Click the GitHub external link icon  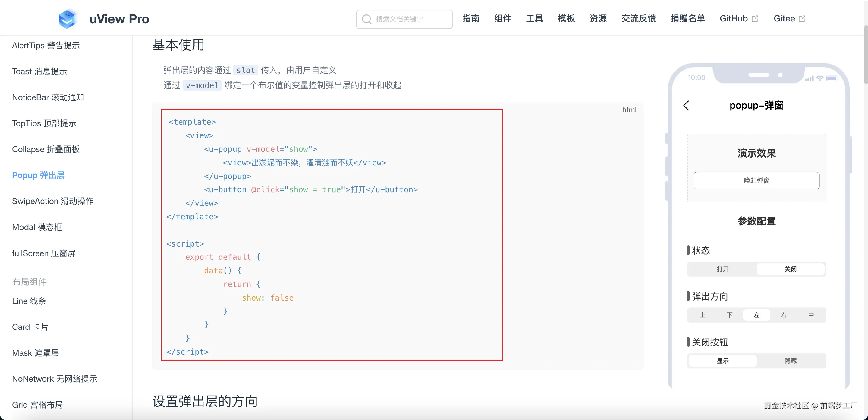tap(755, 19)
